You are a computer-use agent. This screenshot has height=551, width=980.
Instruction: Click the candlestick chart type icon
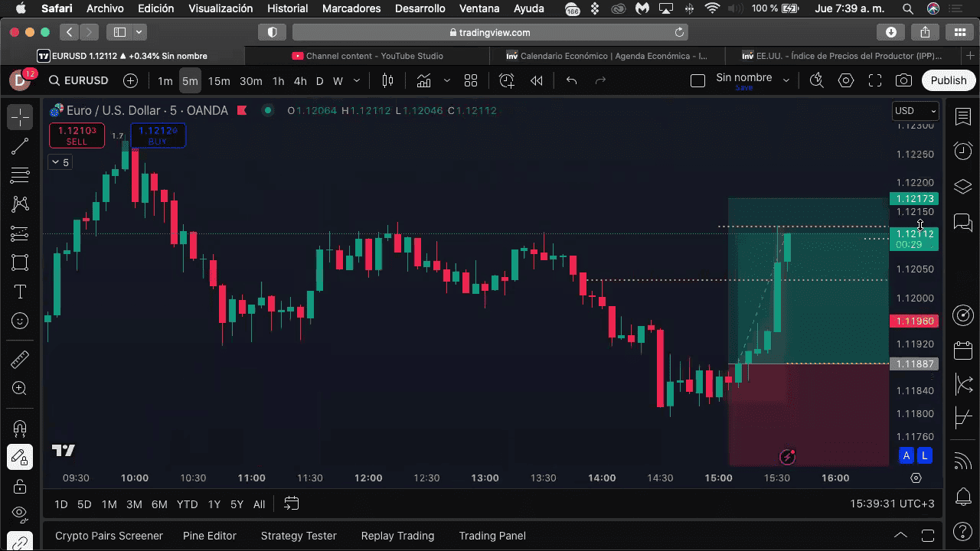click(x=388, y=80)
